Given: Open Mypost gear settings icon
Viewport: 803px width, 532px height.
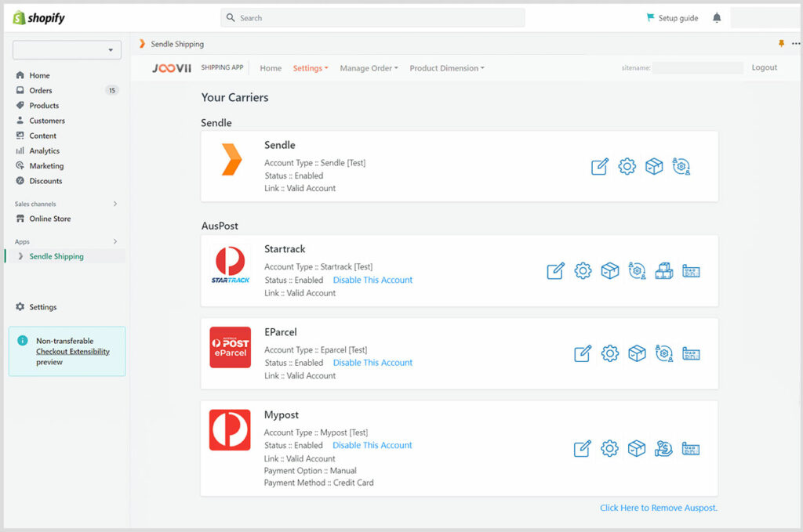Looking at the screenshot, I should pyautogui.click(x=609, y=449).
